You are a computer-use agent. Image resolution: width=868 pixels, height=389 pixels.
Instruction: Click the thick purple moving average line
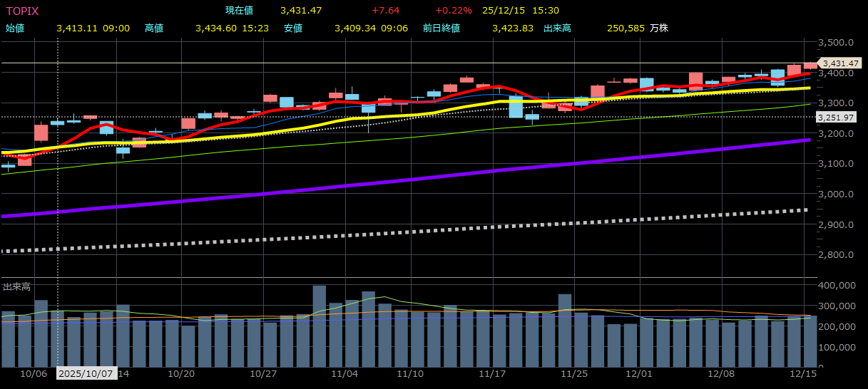(428, 177)
